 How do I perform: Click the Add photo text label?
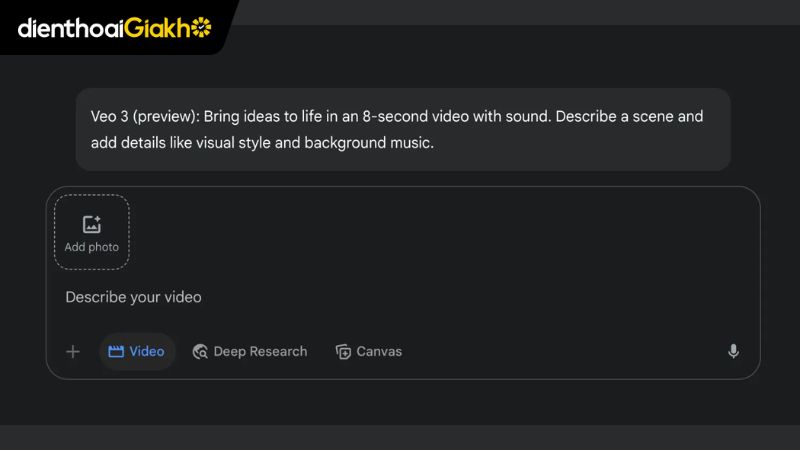pos(92,247)
